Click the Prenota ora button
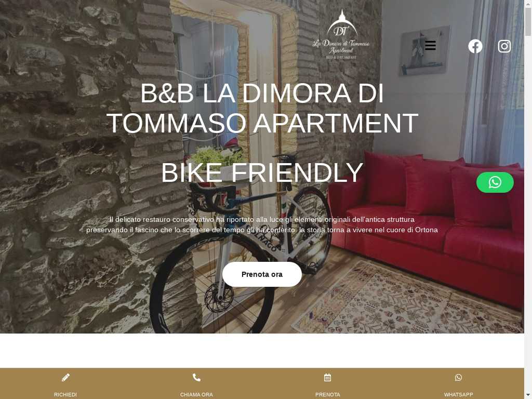The image size is (532, 399). point(262,274)
